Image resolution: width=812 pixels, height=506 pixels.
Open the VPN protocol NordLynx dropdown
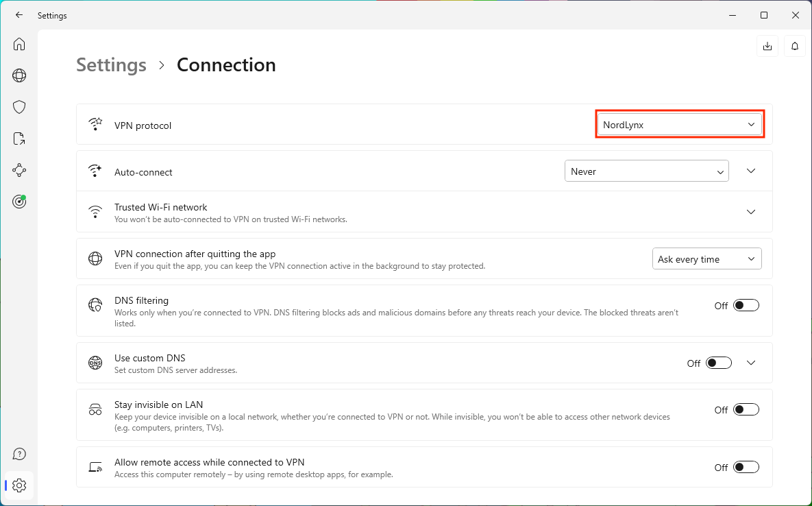coord(679,125)
